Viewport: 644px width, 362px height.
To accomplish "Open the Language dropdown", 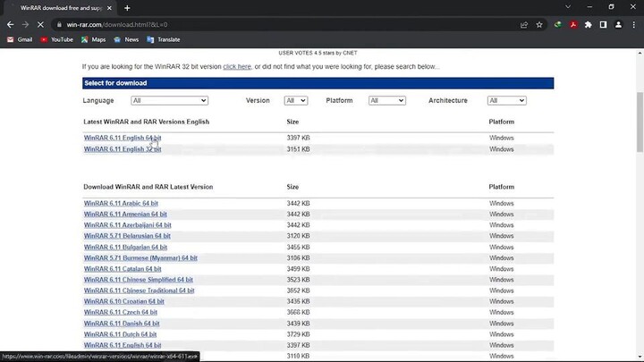I will click(x=169, y=100).
